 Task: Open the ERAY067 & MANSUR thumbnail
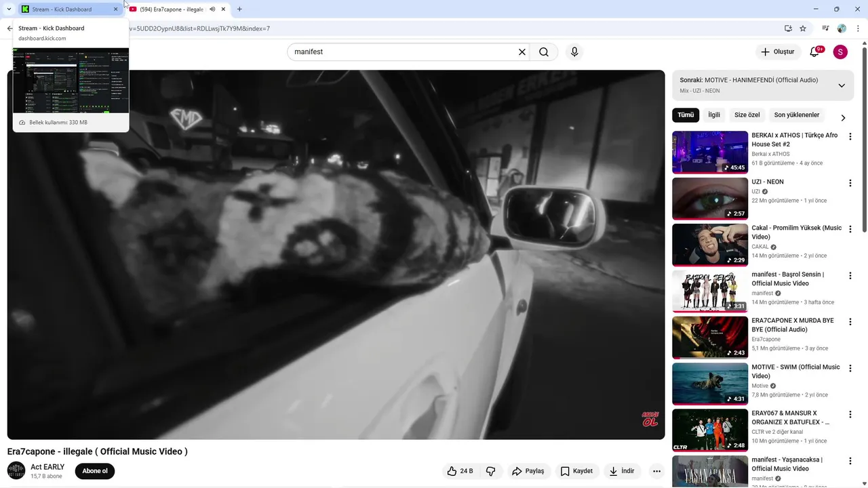pos(710,430)
